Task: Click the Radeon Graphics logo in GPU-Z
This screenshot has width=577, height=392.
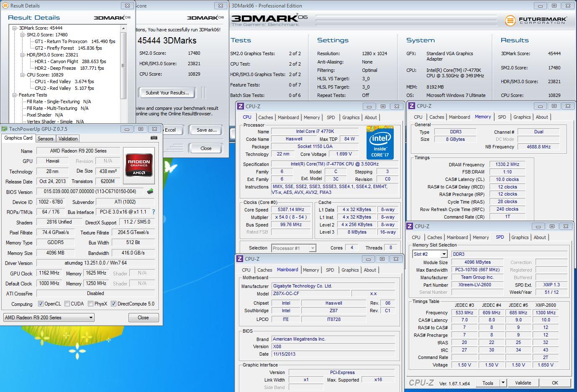Action: [x=139, y=165]
